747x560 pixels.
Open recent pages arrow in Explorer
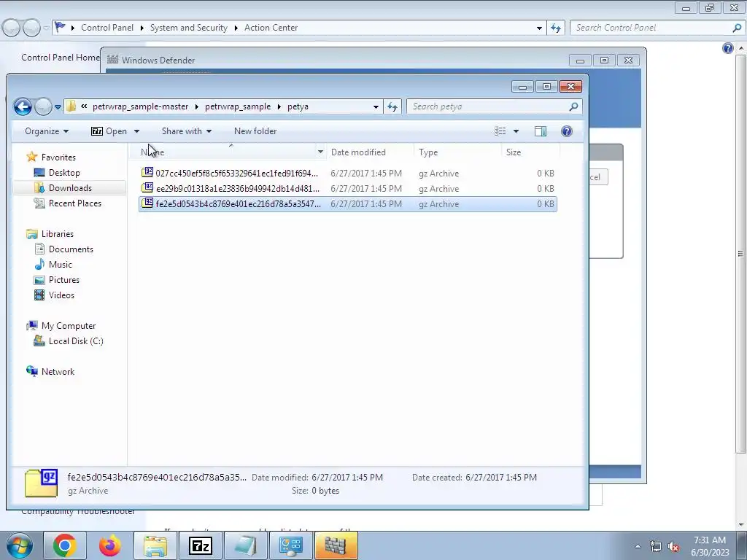pyautogui.click(x=58, y=107)
